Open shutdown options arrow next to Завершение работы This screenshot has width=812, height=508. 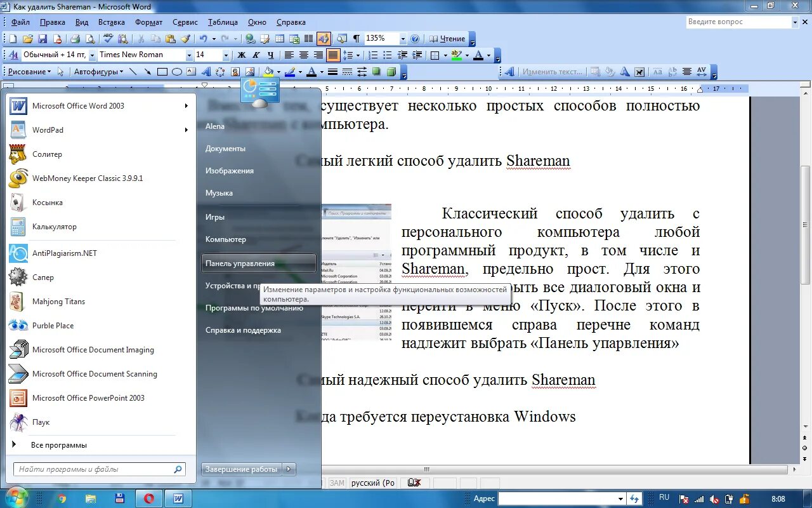[x=289, y=469]
